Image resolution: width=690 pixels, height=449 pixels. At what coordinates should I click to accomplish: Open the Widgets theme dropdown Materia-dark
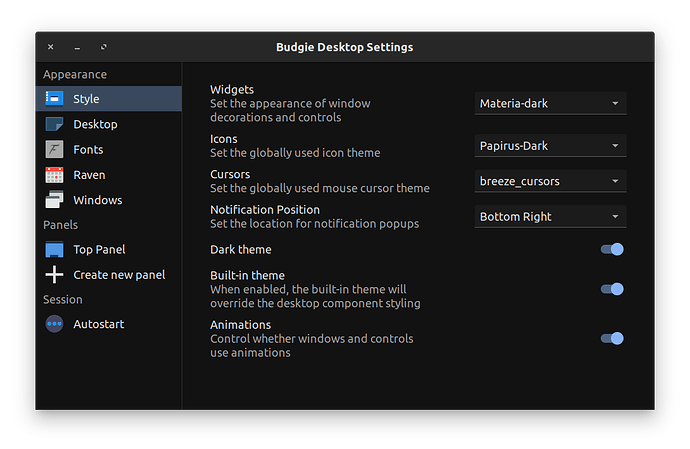pos(551,103)
